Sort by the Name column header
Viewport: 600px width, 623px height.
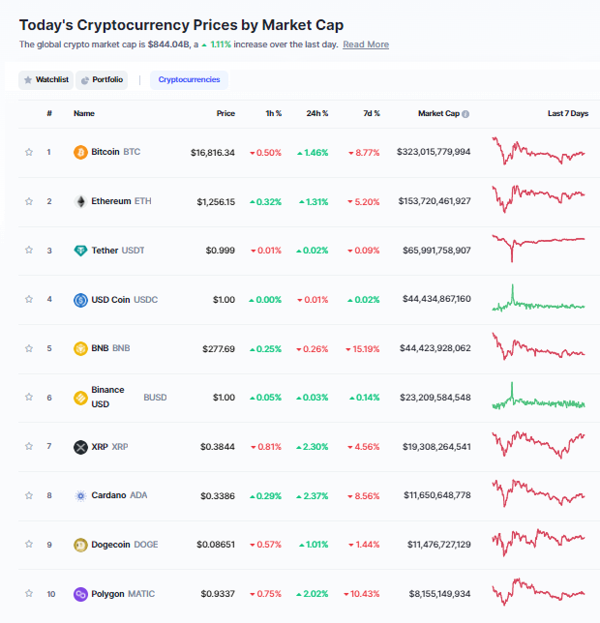point(84,113)
